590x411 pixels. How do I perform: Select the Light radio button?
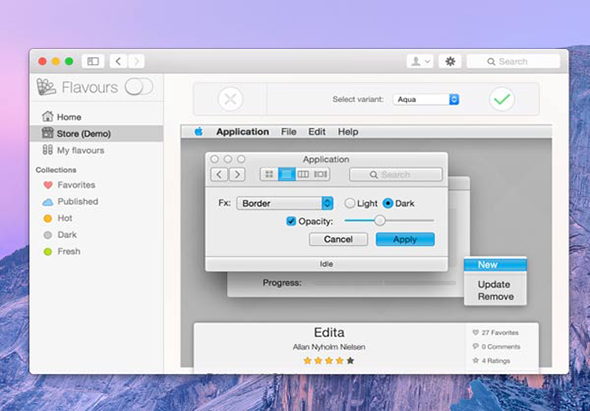click(350, 204)
